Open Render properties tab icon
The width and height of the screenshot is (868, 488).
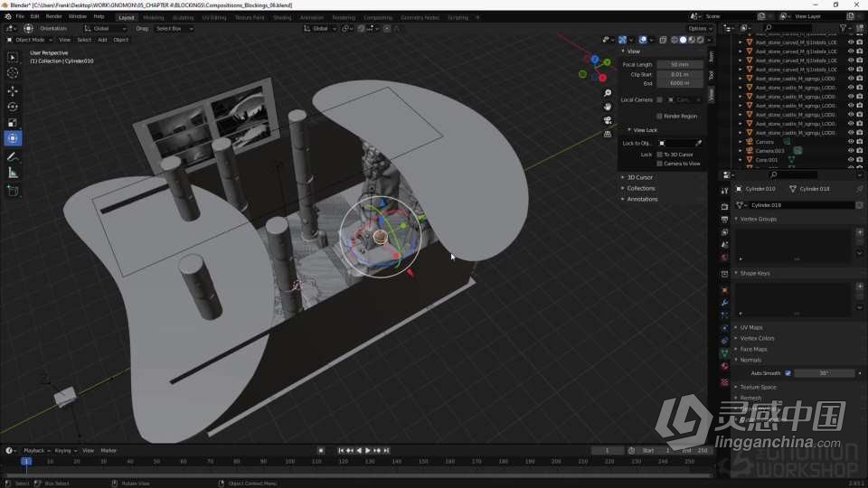click(724, 206)
